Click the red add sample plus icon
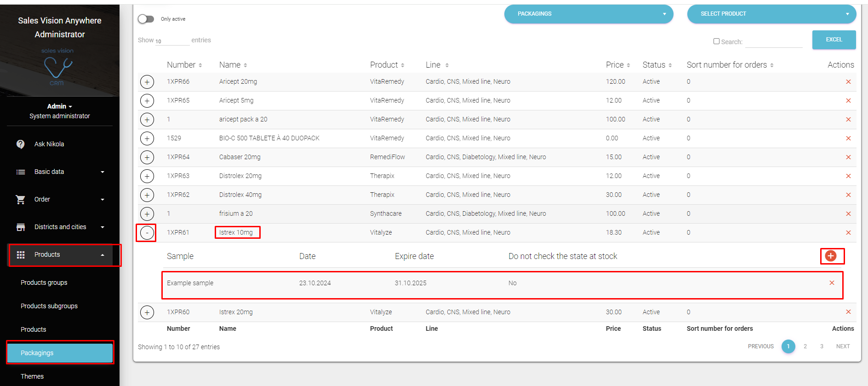This screenshot has width=868, height=386. (830, 256)
